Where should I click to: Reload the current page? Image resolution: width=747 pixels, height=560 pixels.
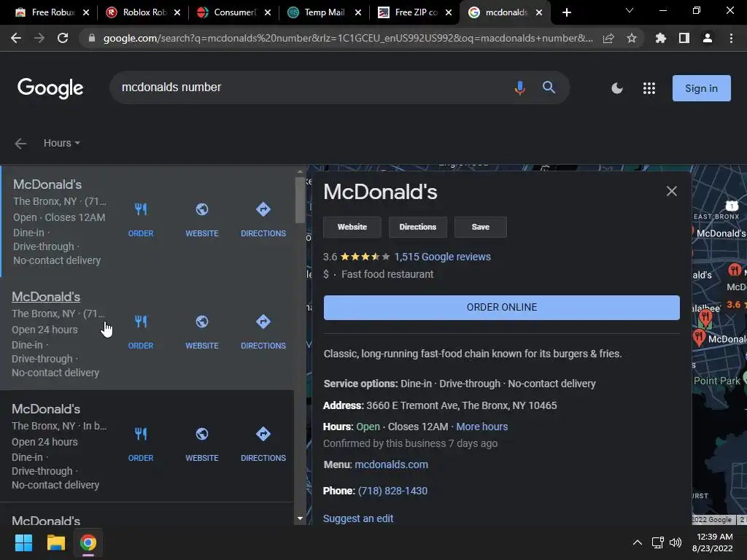point(63,38)
